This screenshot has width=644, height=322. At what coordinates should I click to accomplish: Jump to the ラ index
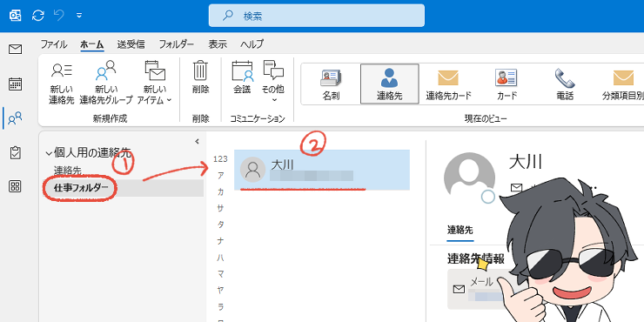coord(220,307)
